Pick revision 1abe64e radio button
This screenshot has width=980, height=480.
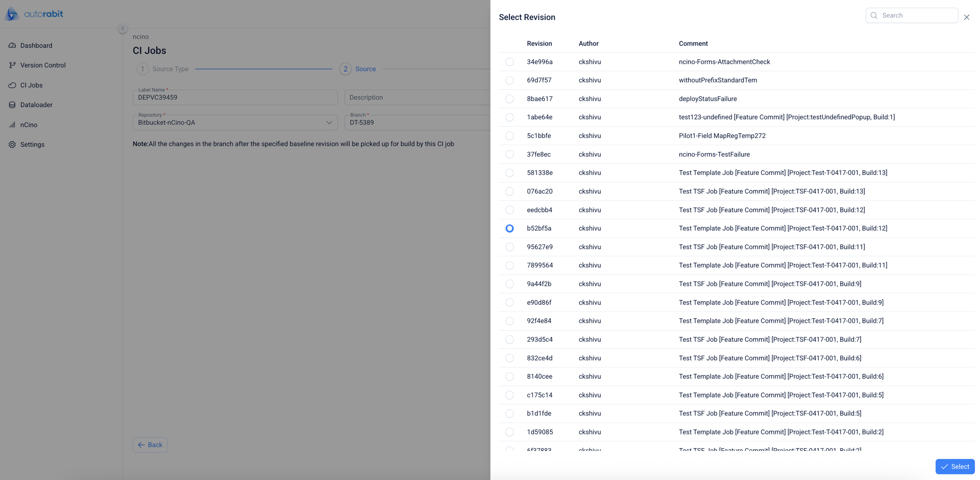[x=510, y=117]
